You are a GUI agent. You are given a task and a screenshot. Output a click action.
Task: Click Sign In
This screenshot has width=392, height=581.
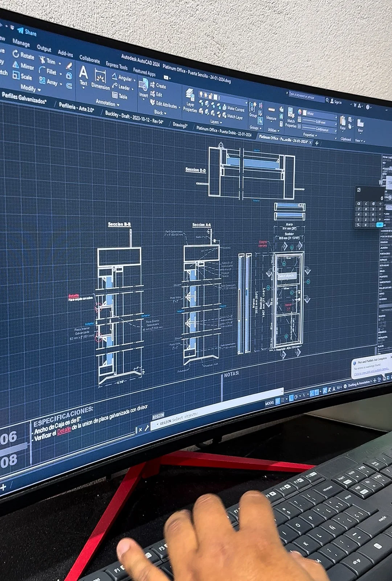(335, 102)
